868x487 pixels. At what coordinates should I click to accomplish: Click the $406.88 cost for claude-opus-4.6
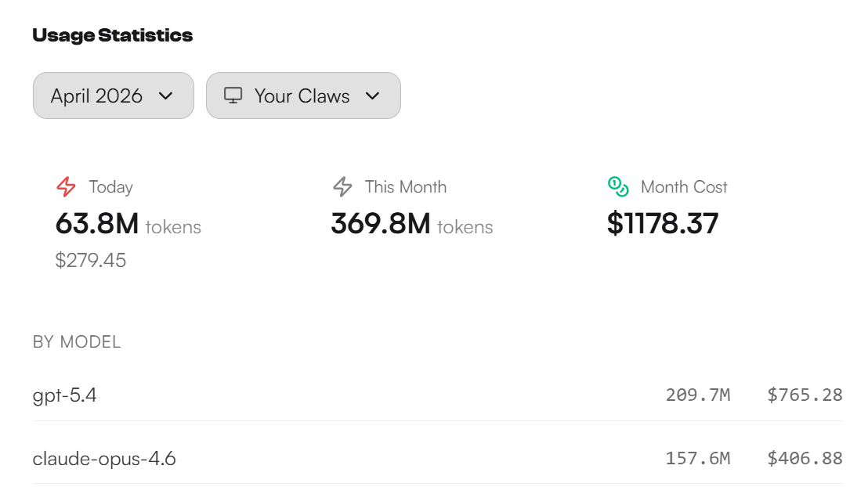[x=805, y=458]
